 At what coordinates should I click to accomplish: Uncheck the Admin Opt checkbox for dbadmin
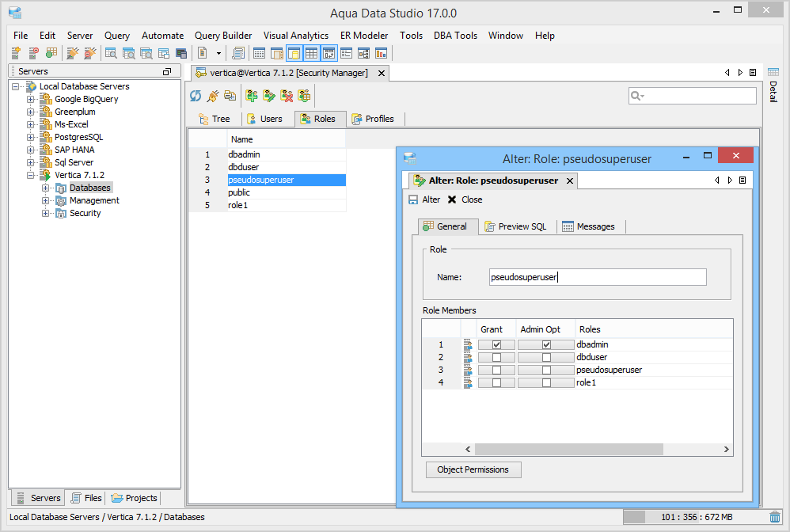click(x=546, y=344)
